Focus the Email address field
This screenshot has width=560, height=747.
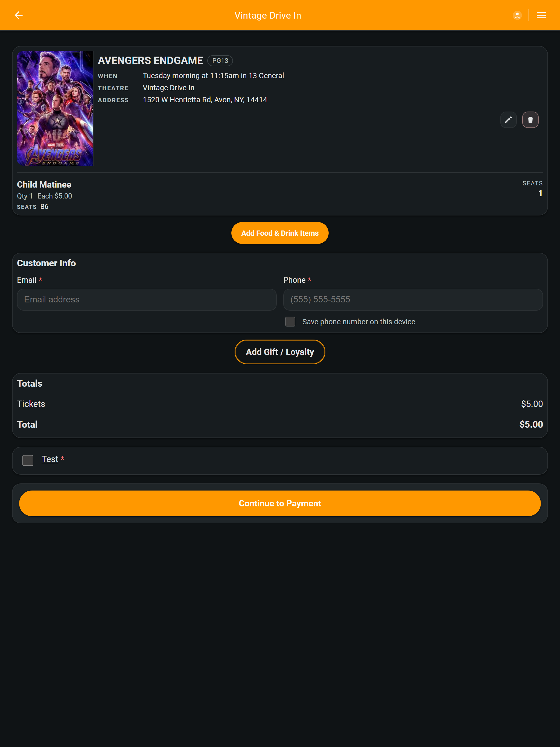coord(147,299)
